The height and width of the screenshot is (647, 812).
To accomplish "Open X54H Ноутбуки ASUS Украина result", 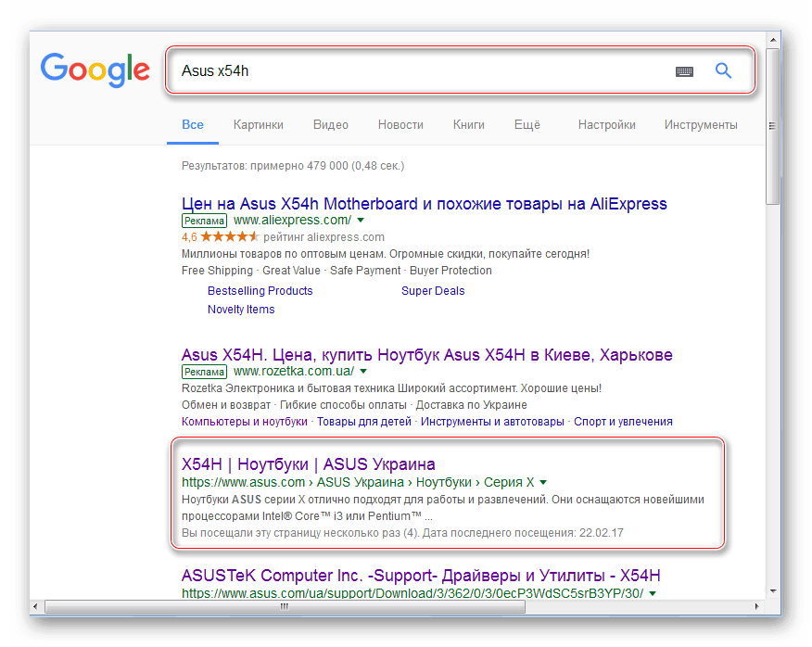I will point(308,463).
